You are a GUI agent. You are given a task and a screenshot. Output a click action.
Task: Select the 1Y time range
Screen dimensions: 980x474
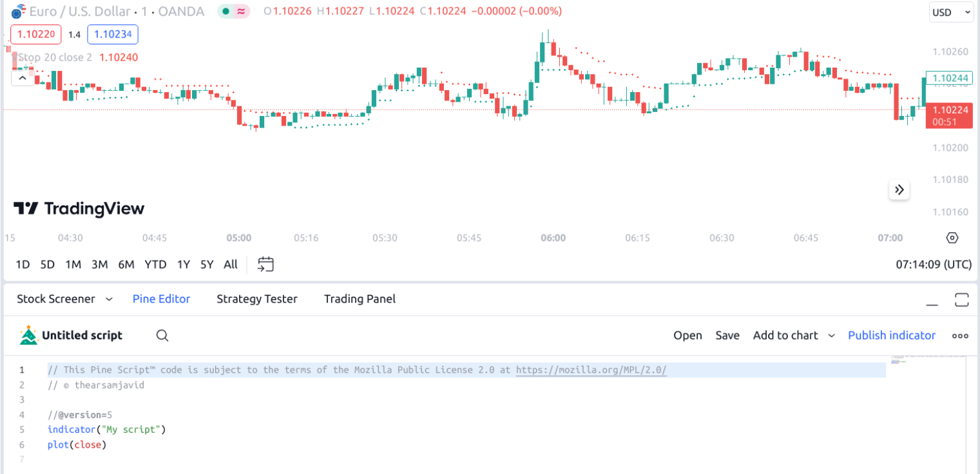[184, 264]
